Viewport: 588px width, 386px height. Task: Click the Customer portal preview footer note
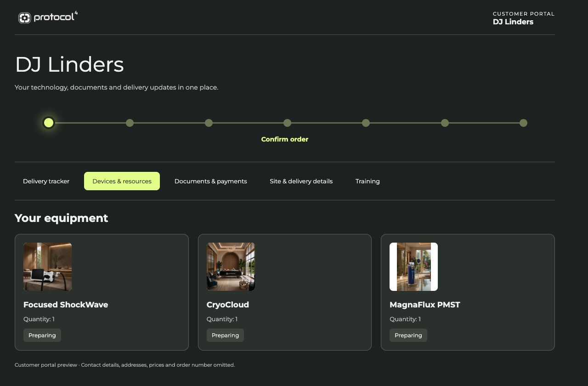124,365
